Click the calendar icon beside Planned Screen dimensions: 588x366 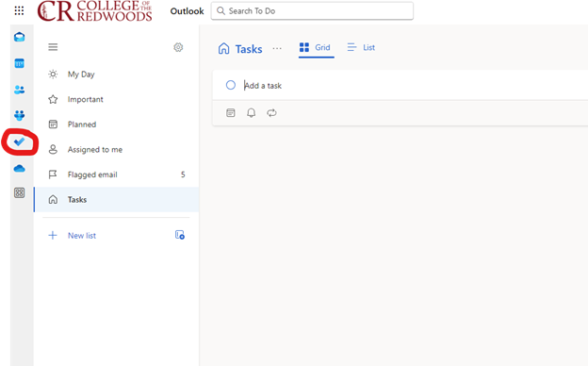tap(53, 125)
